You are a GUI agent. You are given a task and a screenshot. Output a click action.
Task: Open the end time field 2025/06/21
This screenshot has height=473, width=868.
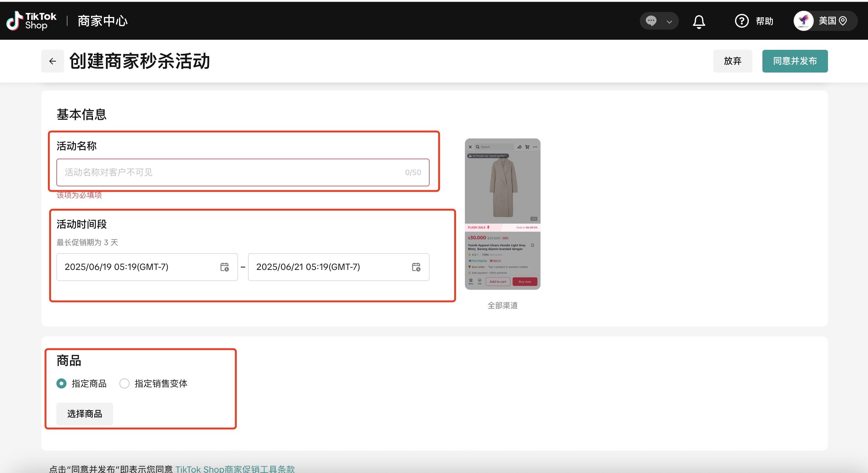tap(330, 267)
